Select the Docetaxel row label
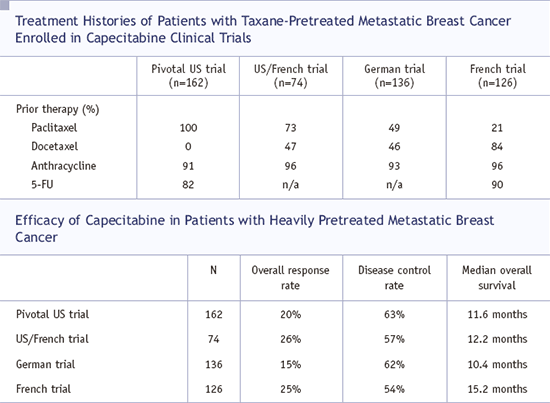550x403 pixels. click(x=54, y=146)
